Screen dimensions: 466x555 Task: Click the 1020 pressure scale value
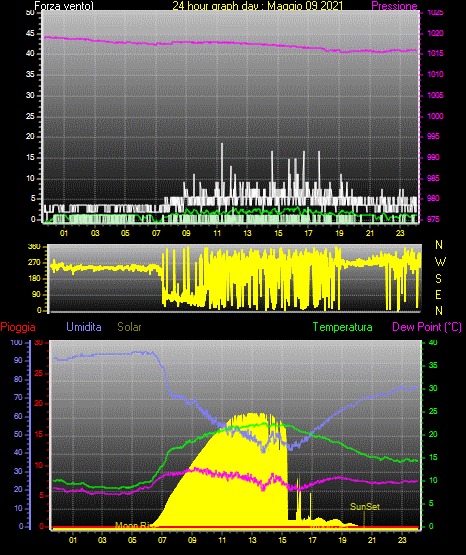tap(435, 33)
